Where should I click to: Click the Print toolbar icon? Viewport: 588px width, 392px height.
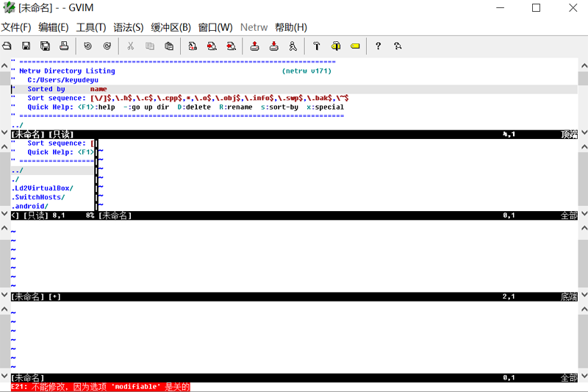[64, 46]
